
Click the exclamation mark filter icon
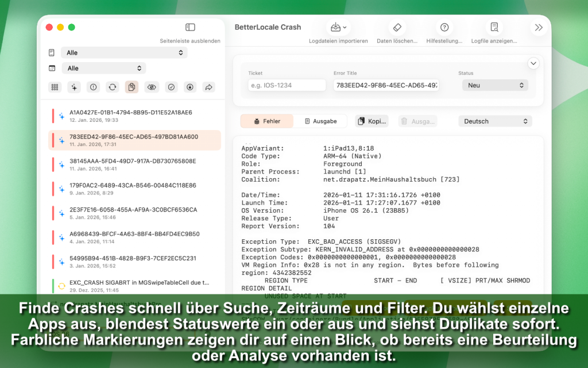click(94, 87)
